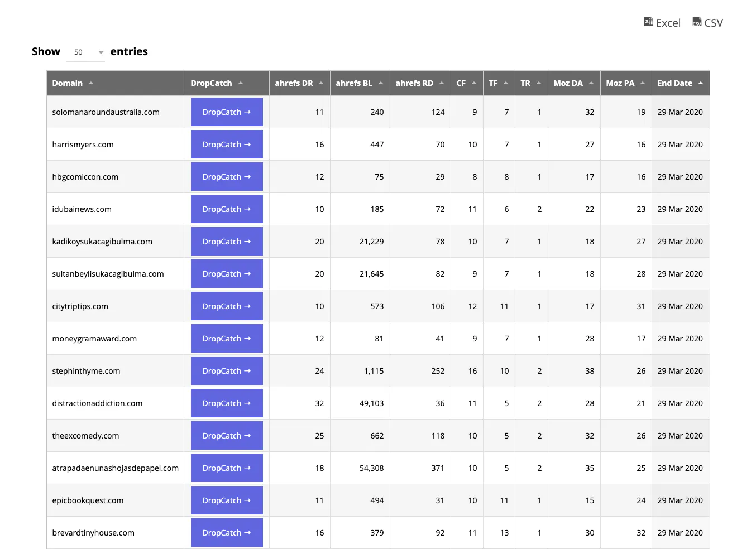
Task: Sort by DropCatch column header
Action: point(227,83)
